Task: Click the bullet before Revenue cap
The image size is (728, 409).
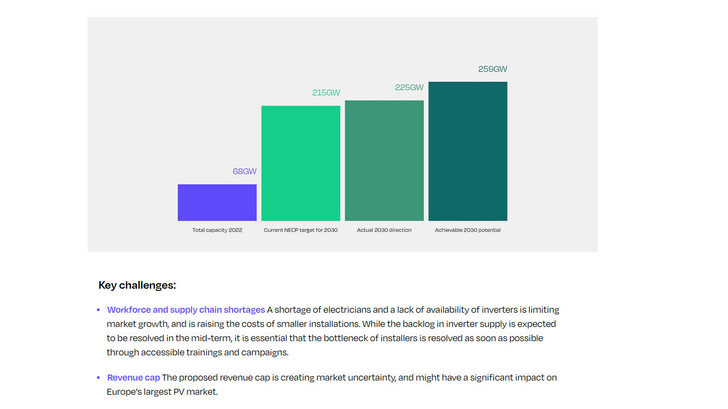Action: pos(98,377)
